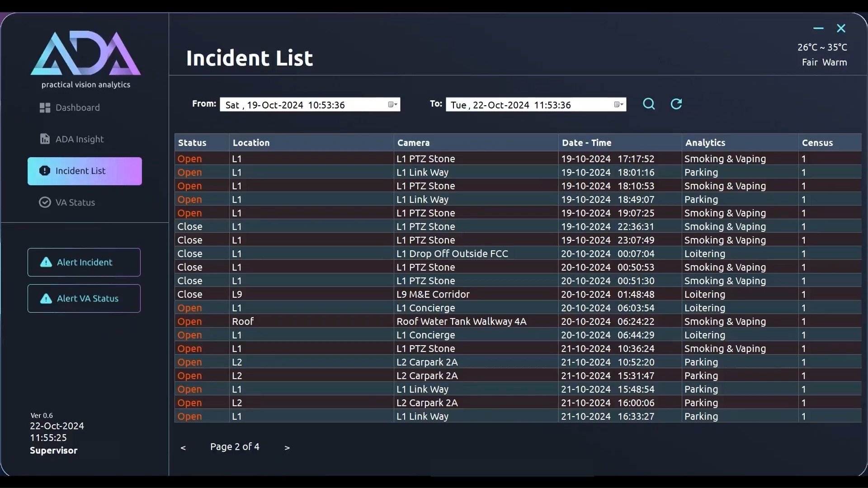Click the Alert Incident warning triangle icon

pos(46,262)
